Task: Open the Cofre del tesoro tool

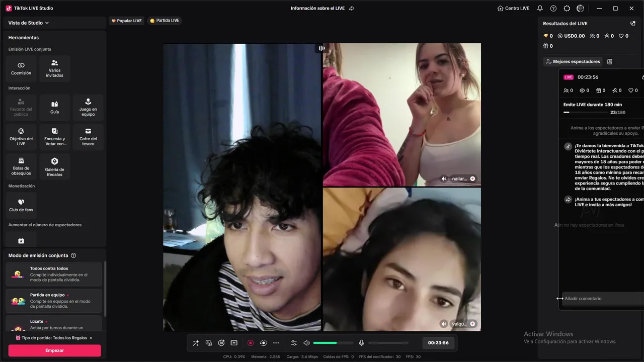Action: tap(88, 137)
